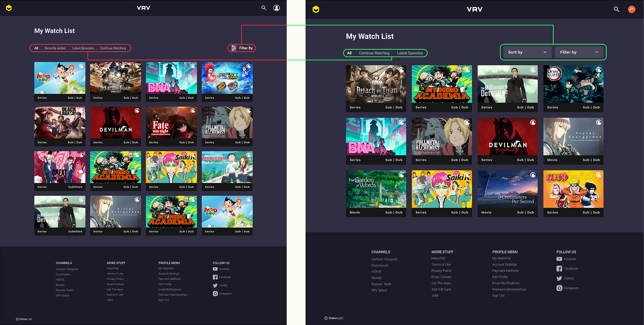The height and width of the screenshot is (325, 644).
Task: Click the Twitter icon in right mockup footer
Action: click(x=559, y=279)
